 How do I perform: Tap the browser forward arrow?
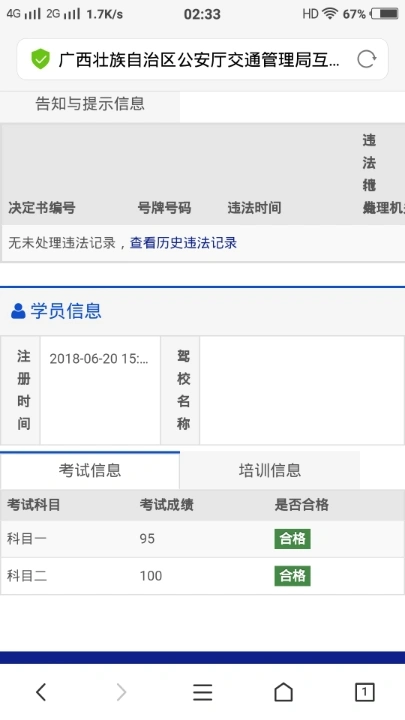[x=121, y=692]
